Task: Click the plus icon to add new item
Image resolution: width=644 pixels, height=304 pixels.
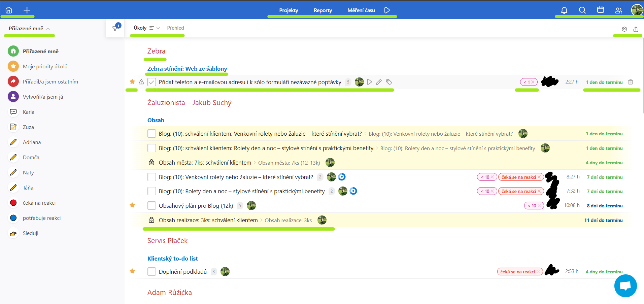Action: coord(27,10)
